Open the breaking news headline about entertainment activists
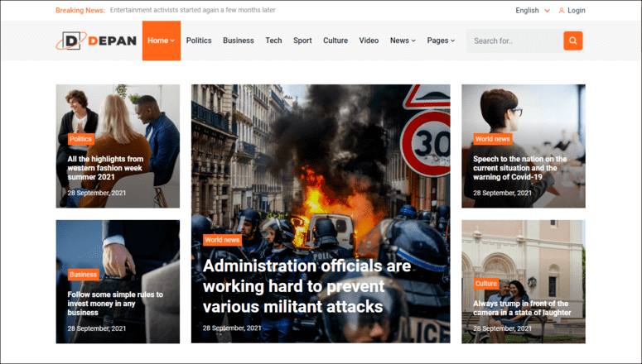This screenshot has height=364, width=642. tap(192, 11)
